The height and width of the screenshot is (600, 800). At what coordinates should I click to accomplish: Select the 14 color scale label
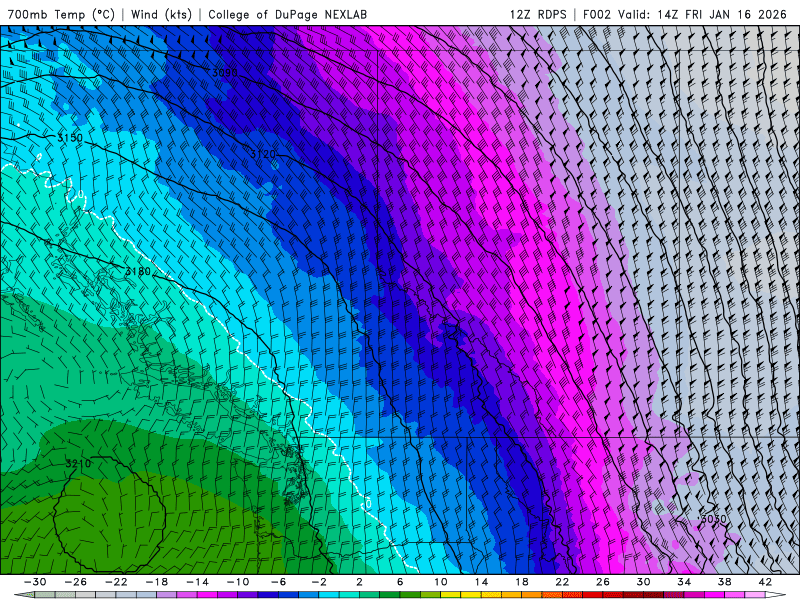(x=481, y=582)
